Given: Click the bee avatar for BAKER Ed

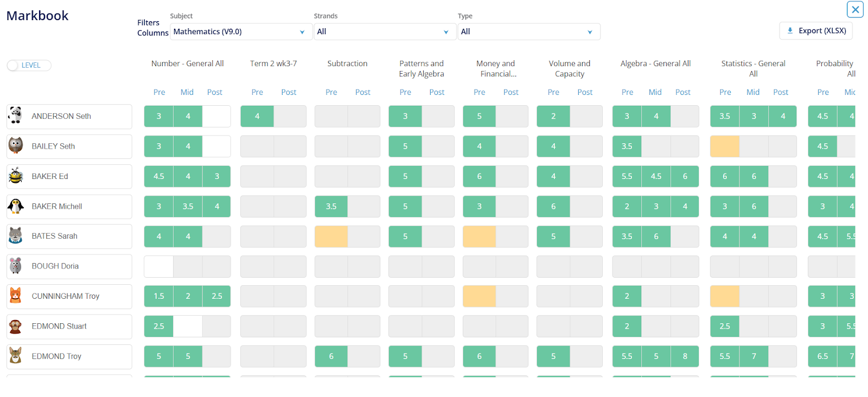Looking at the screenshot, I should tap(16, 176).
